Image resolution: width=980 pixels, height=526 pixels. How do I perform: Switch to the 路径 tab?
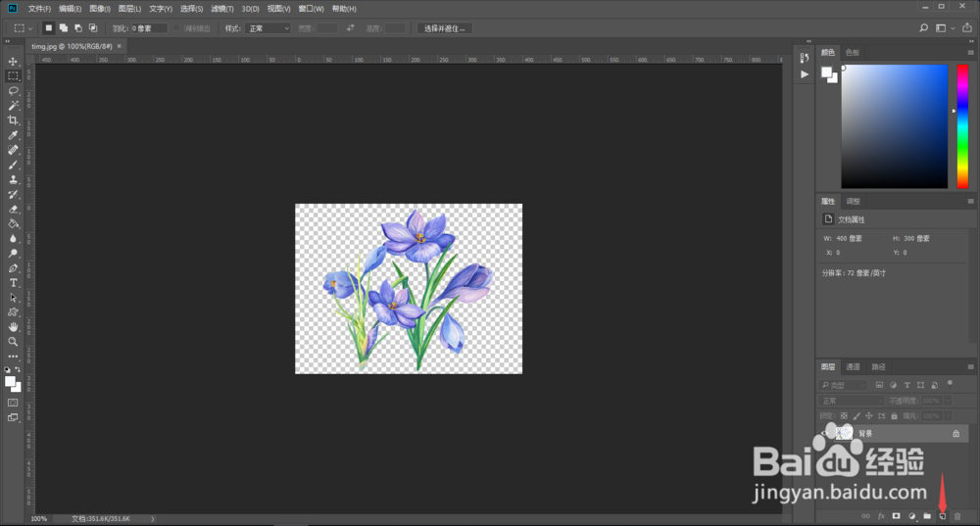pos(879,366)
